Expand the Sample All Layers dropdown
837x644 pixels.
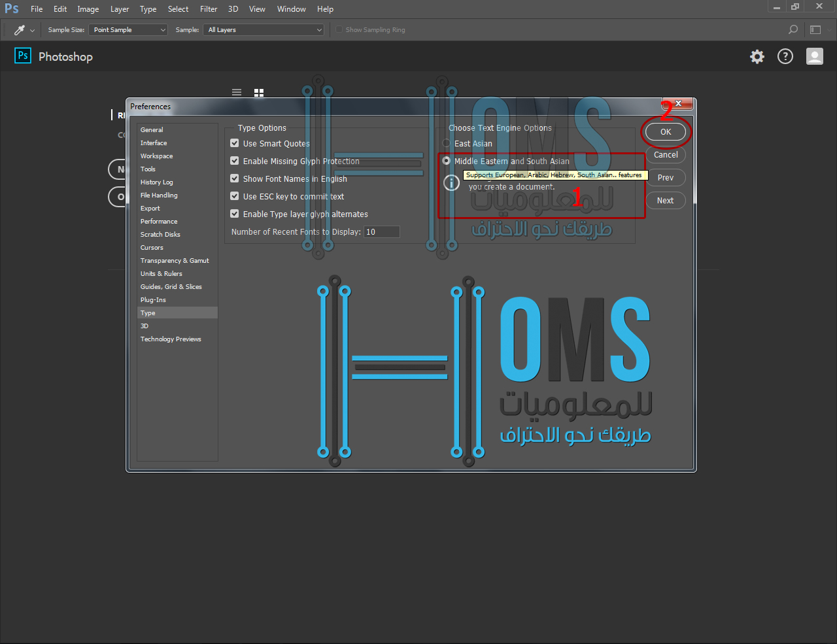pos(264,29)
